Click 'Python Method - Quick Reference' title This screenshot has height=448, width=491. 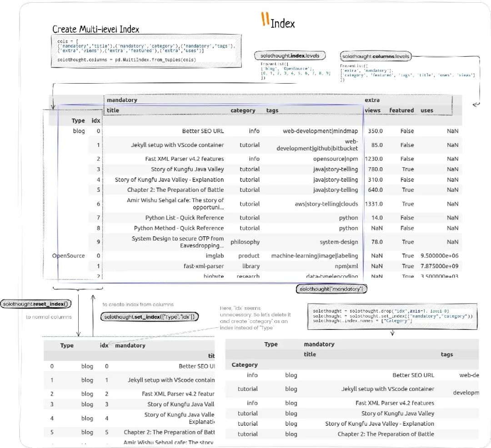(x=179, y=228)
